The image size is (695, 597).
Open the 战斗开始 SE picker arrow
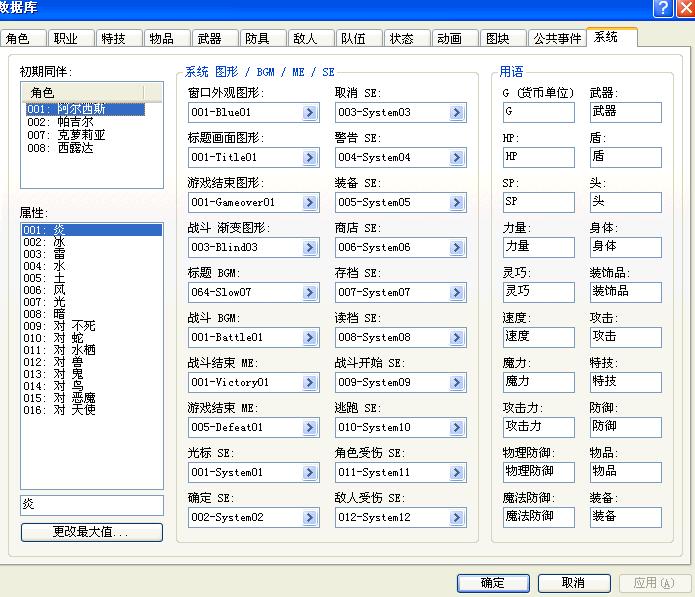click(x=457, y=382)
